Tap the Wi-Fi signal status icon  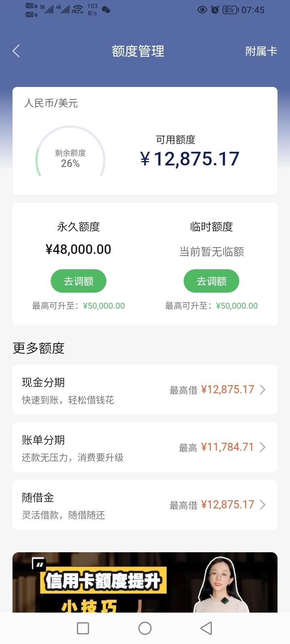[x=78, y=10]
